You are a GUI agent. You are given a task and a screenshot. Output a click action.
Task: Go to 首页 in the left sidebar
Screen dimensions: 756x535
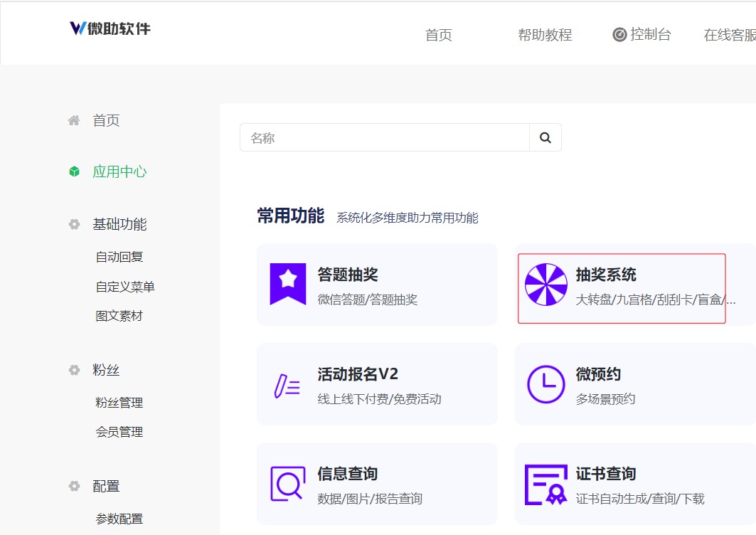106,120
